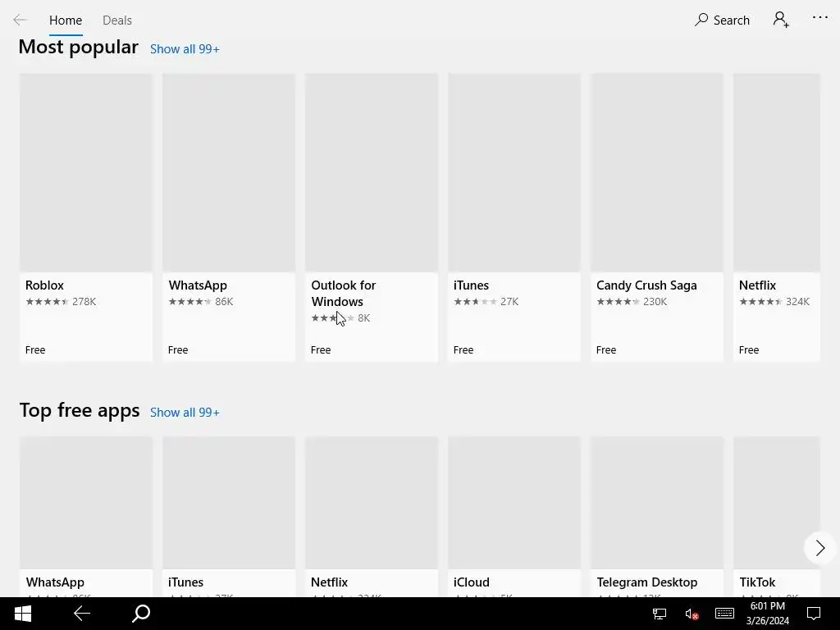Open the three-dot more menu
Viewport: 840px width, 630px height.
[819, 18]
